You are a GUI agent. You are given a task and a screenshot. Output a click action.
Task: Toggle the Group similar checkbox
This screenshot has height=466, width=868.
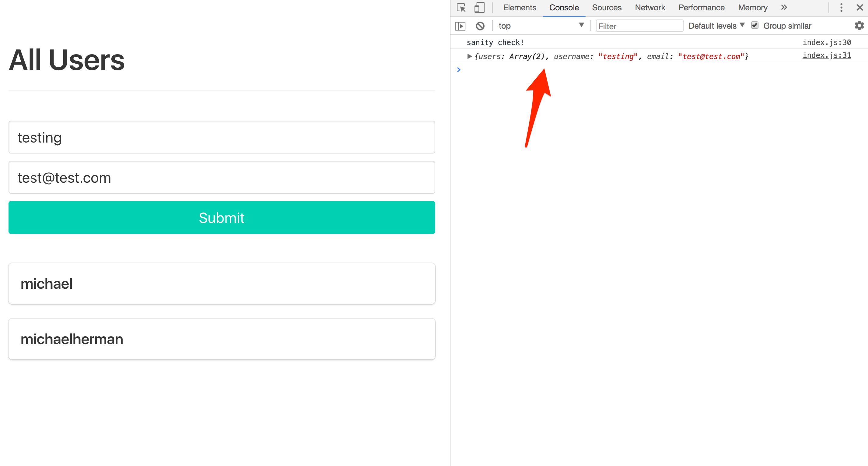755,26
